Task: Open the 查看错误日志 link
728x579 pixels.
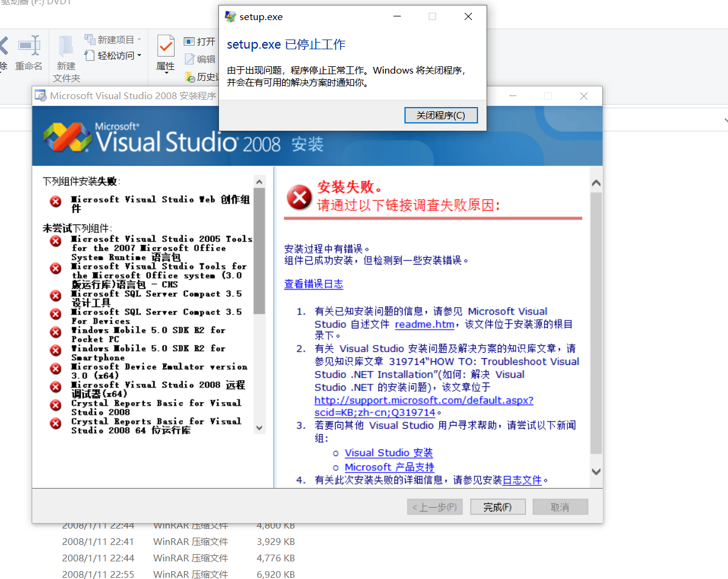Action: click(x=313, y=283)
